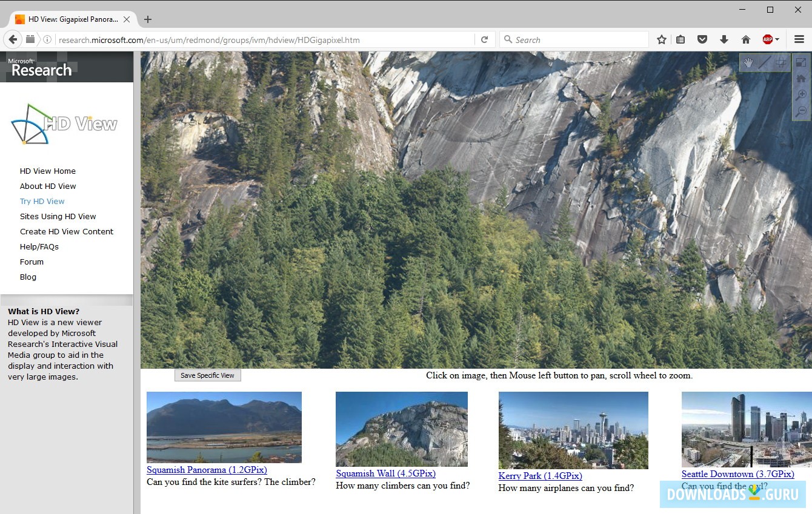Open the Kerry Park (1.4GPix) link

point(541,476)
